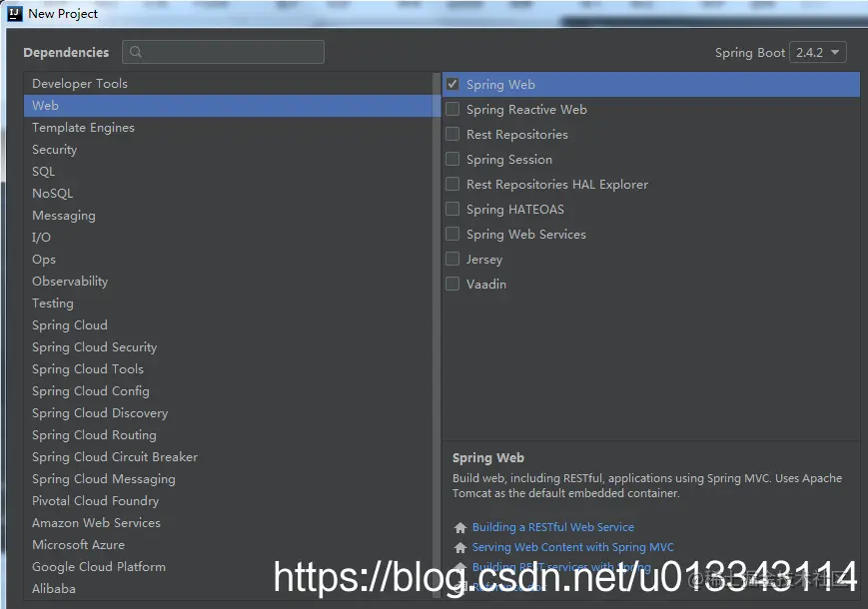This screenshot has width=868, height=609.
Task: Select the Spring Cloud category
Action: coord(229,325)
